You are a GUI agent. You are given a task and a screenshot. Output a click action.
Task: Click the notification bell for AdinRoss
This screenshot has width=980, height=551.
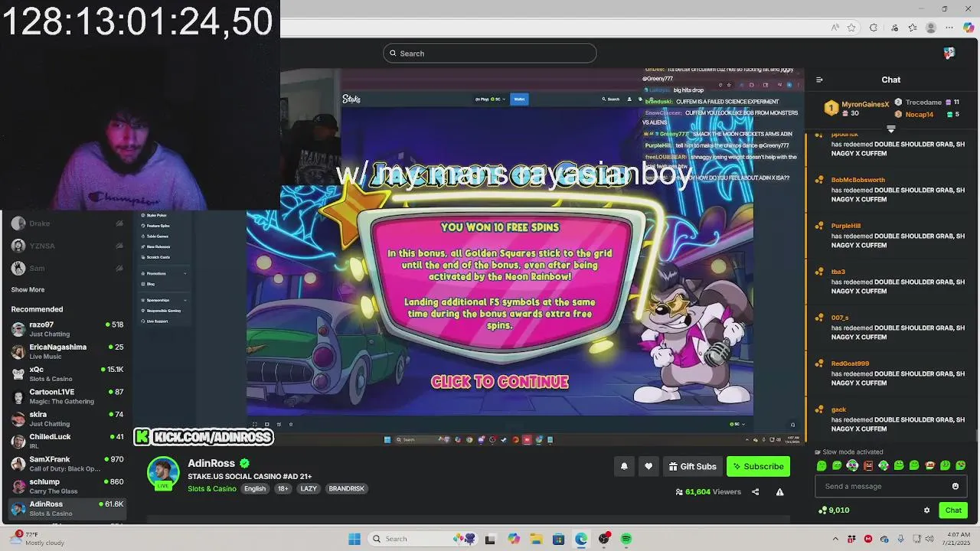click(x=624, y=466)
